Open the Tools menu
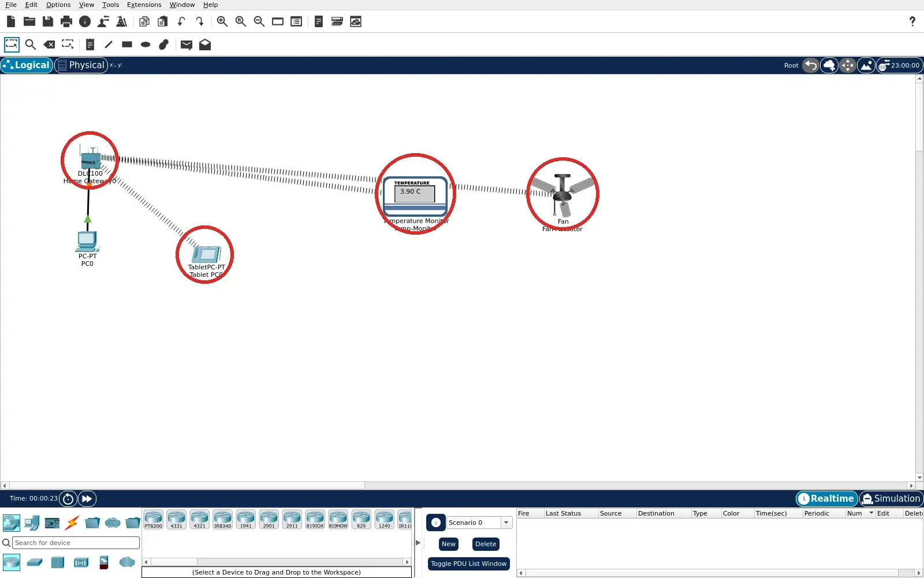The width and height of the screenshot is (924, 578). click(x=110, y=5)
